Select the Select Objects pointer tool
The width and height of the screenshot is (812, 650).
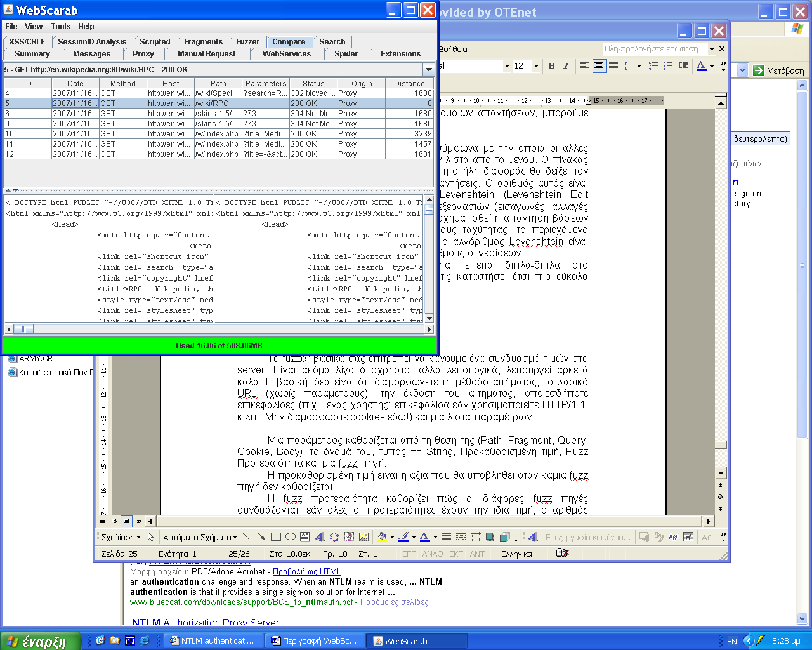[x=150, y=537]
